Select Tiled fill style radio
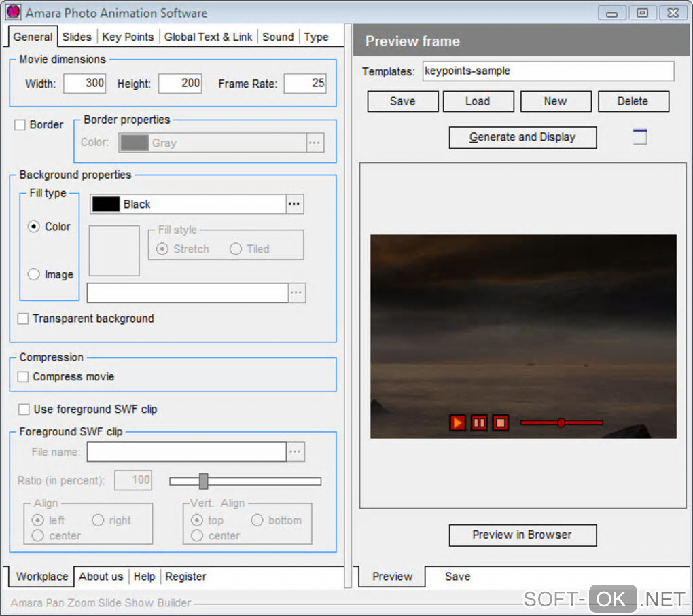The image size is (693, 616). pos(236,249)
